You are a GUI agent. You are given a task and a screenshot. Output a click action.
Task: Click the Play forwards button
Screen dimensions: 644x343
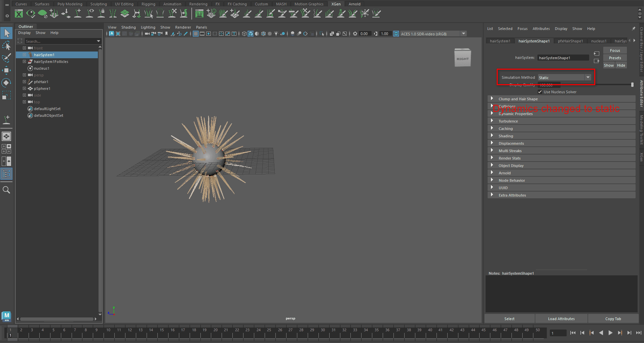[x=610, y=333]
